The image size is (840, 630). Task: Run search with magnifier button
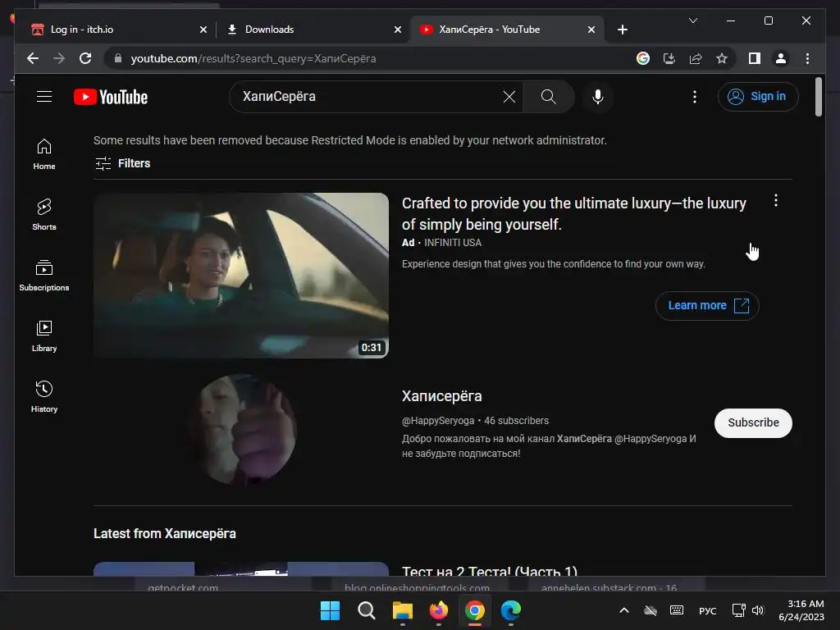point(548,97)
